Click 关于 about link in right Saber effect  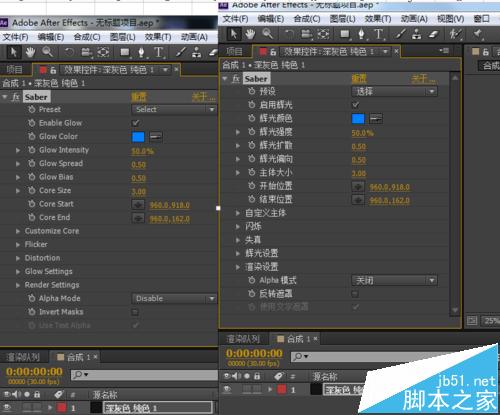coord(423,79)
